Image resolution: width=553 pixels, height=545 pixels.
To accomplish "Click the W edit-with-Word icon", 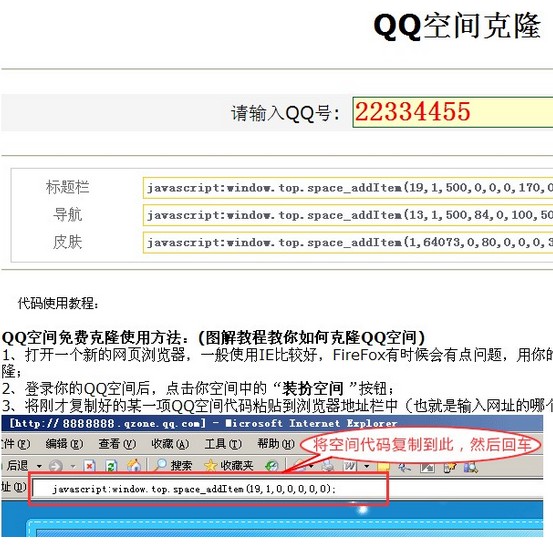I will click(350, 466).
